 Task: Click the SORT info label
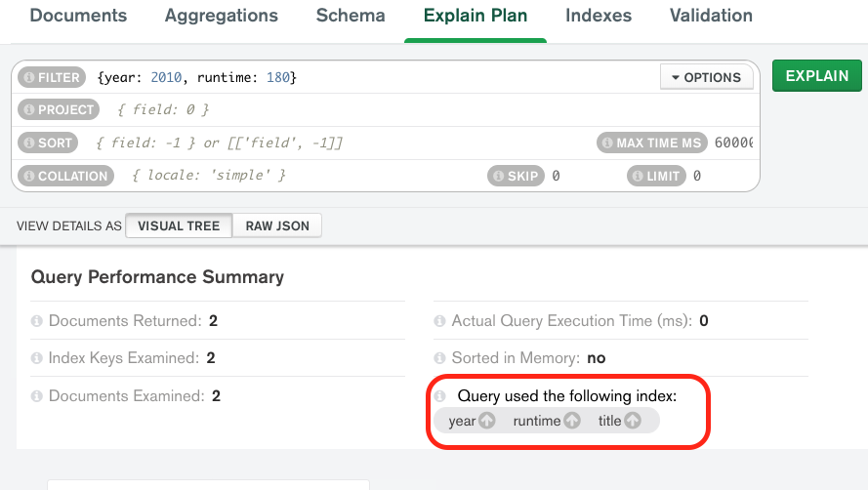point(48,143)
